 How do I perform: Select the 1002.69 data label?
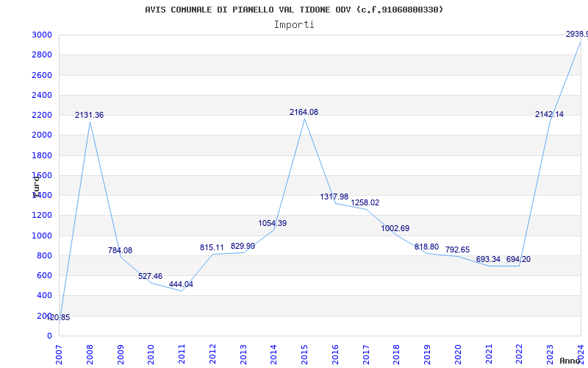[x=395, y=229]
